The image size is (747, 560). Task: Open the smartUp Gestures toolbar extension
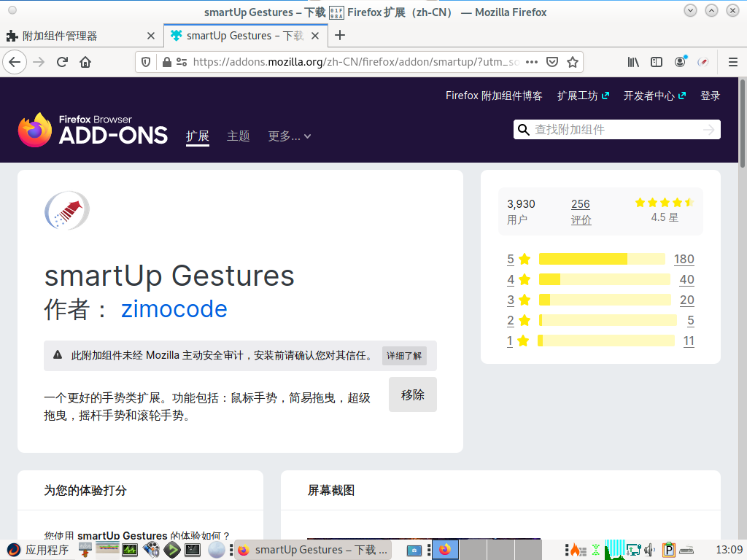[x=703, y=62]
